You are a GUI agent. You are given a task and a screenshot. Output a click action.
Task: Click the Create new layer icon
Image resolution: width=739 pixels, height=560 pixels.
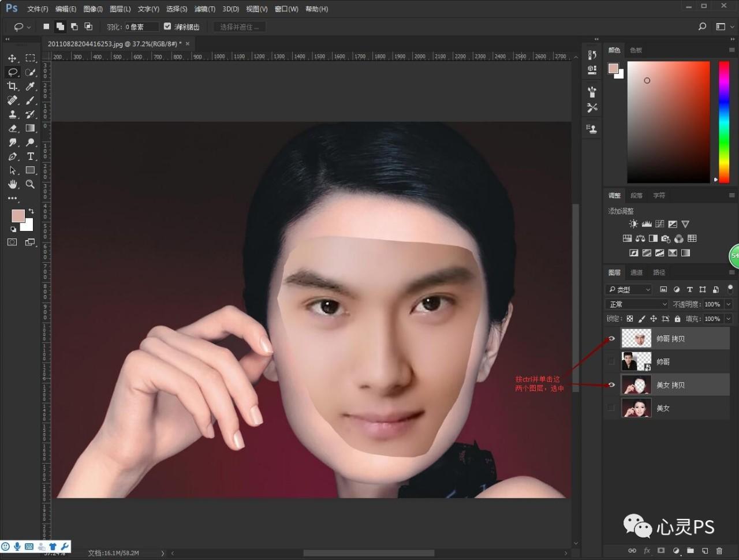pos(705,551)
